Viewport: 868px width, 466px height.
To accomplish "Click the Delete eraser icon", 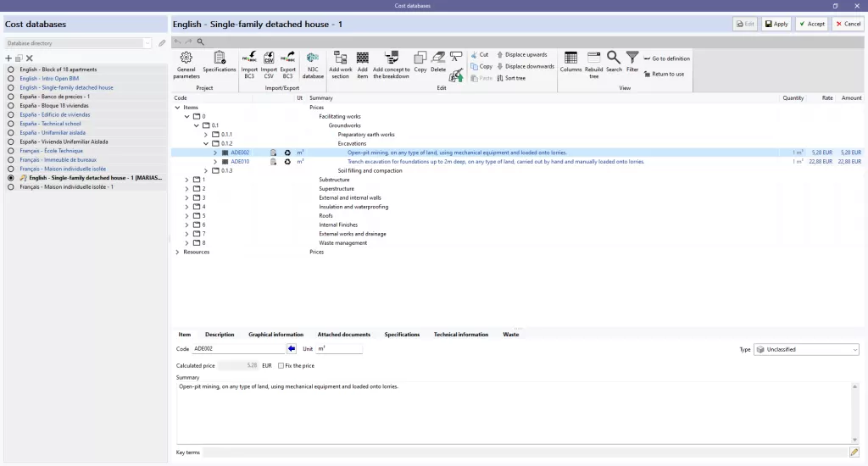I will (x=438, y=62).
